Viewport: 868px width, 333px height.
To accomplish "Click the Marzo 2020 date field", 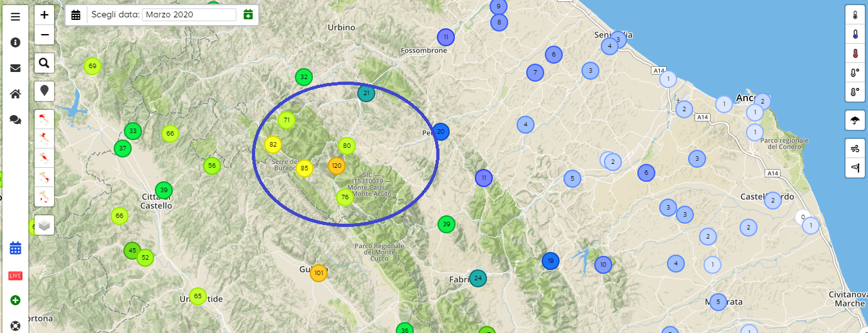I will click(x=189, y=15).
